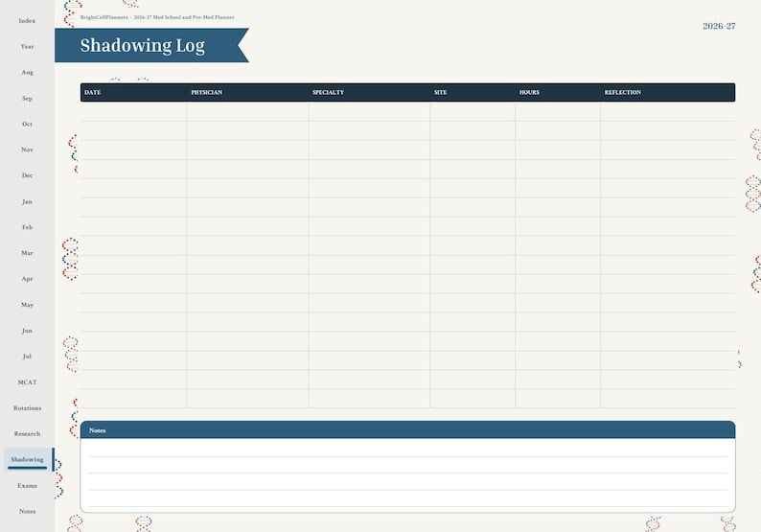The image size is (761, 532).
Task: Open the Sep month tab
Action: 27,99
